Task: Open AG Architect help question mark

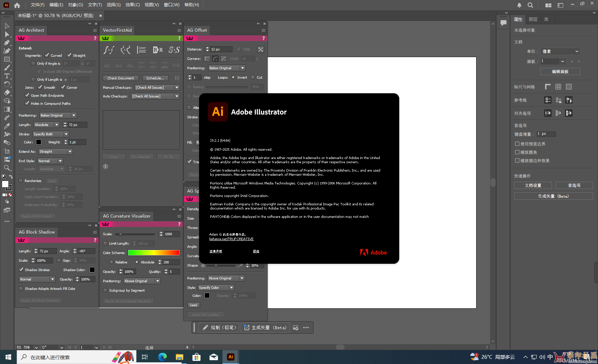Action: [x=95, y=38]
